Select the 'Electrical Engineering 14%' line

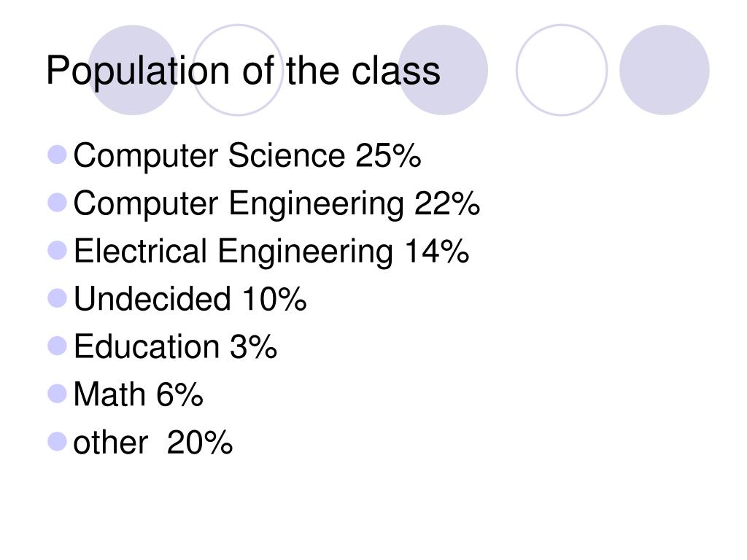[x=271, y=252]
